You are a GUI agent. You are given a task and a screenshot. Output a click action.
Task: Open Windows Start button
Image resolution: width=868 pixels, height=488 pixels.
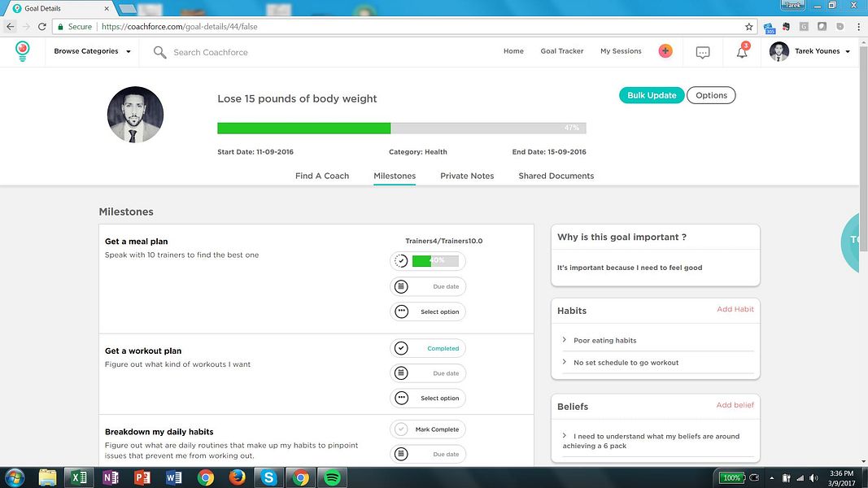15,477
